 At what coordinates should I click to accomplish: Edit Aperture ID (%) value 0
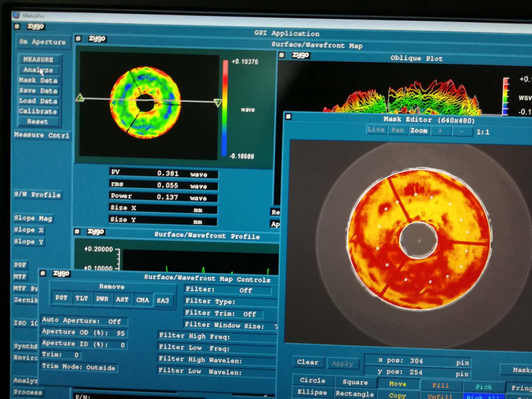pyautogui.click(x=84, y=344)
